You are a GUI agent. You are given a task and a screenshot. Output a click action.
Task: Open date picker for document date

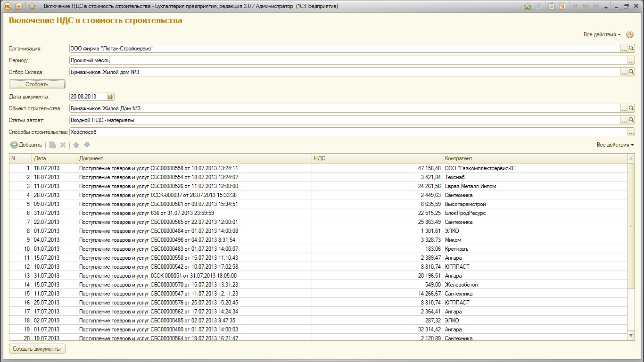pos(111,97)
